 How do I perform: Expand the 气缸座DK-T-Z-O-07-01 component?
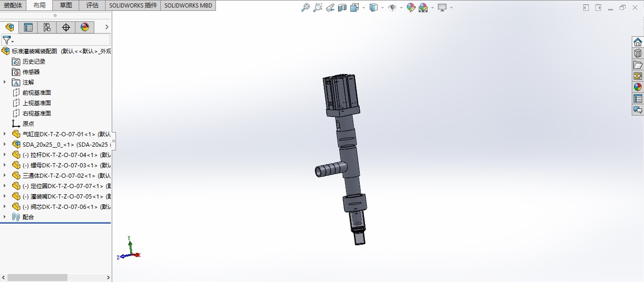[5, 134]
